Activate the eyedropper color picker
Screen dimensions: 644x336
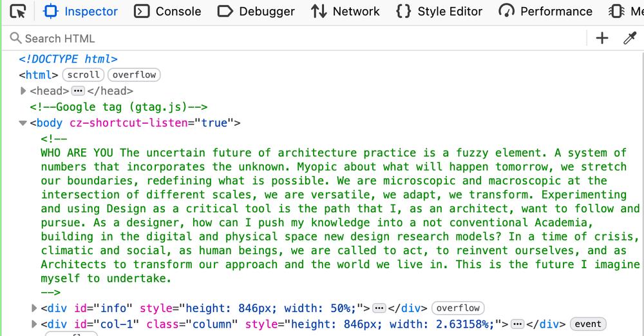(630, 39)
